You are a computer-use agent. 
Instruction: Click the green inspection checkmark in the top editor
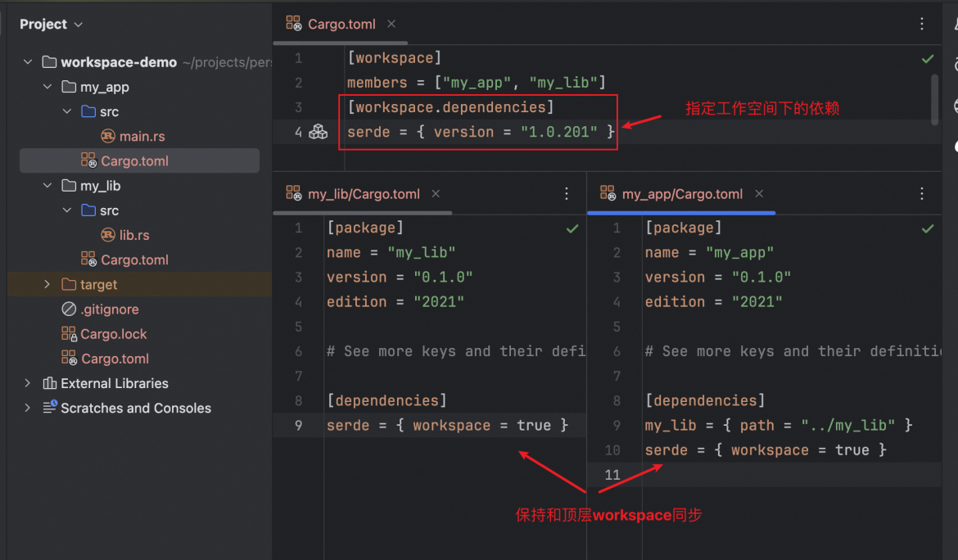[x=928, y=58]
